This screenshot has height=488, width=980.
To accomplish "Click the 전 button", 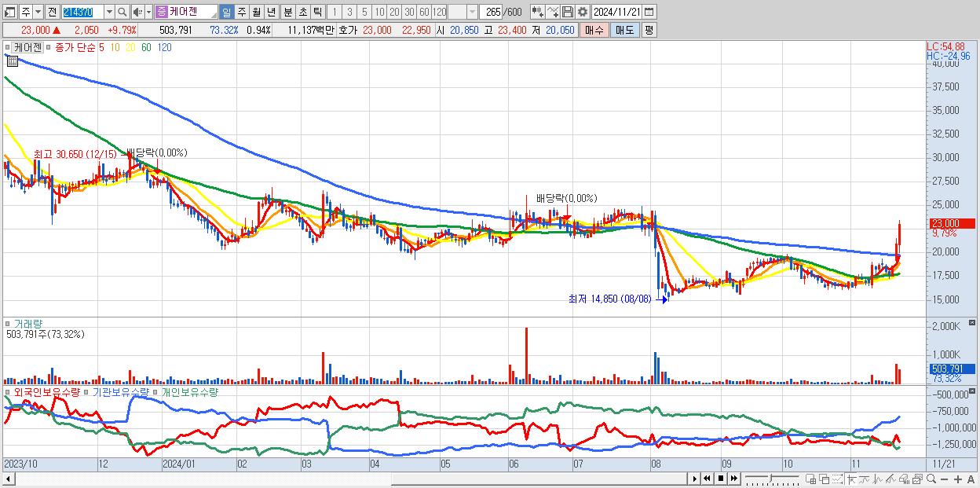I will click(x=52, y=12).
